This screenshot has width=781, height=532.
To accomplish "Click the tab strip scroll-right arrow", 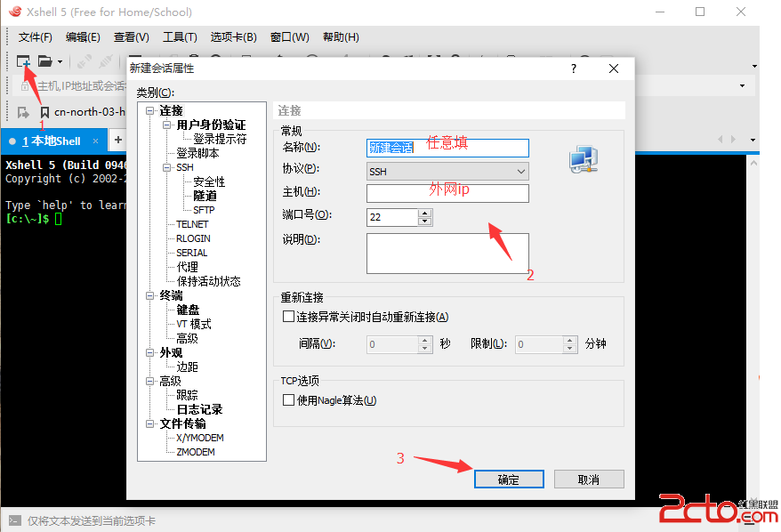I will click(x=733, y=140).
